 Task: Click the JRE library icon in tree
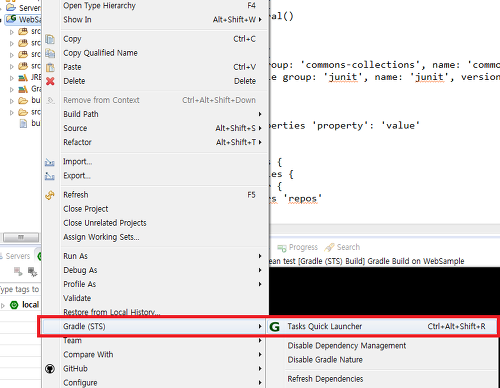(23, 78)
